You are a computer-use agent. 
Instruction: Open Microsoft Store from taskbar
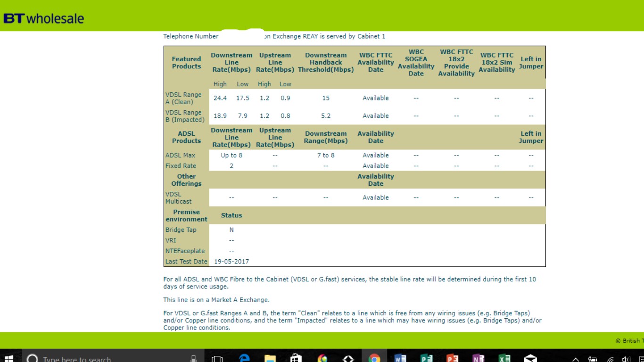click(x=296, y=358)
